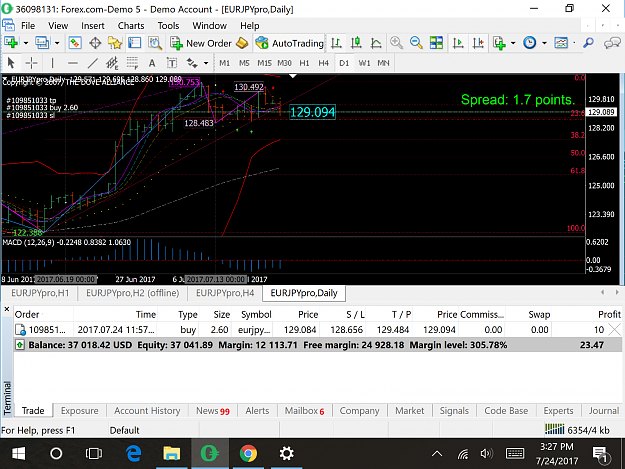The width and height of the screenshot is (625, 469).
Task: Zoom out of the chart
Action: (x=416, y=43)
